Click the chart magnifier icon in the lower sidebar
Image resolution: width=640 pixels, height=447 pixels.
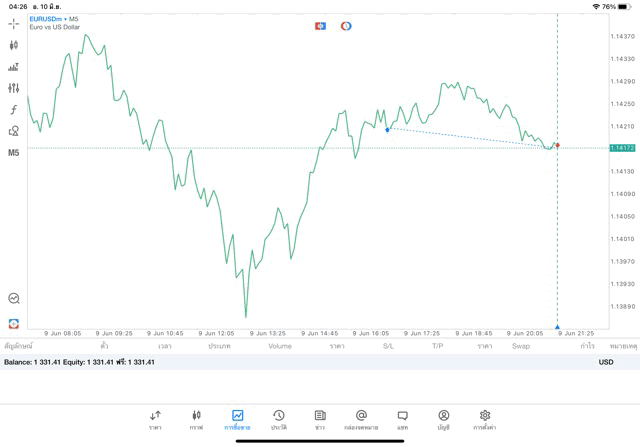pos(13,298)
